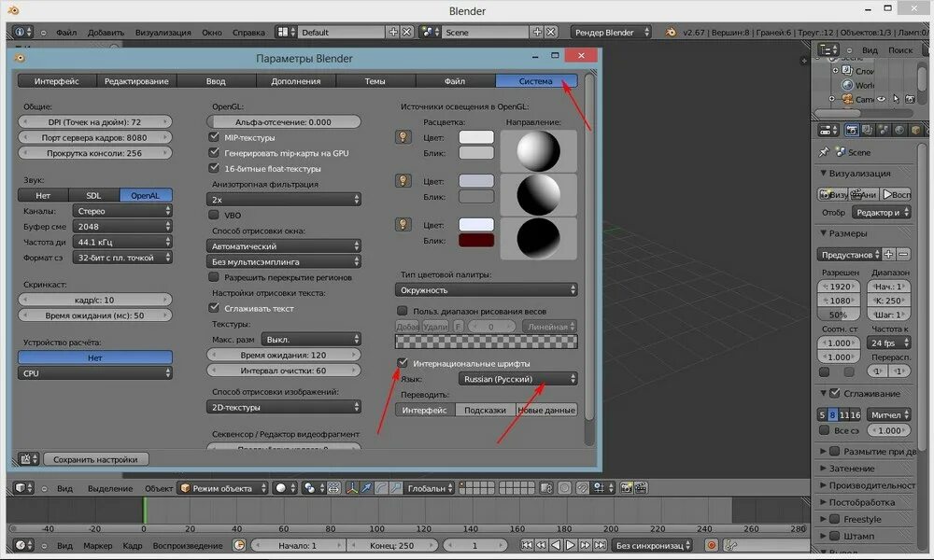The height and width of the screenshot is (560, 934).
Task: Open the Russian (Русский) language dropdown
Action: pos(517,379)
